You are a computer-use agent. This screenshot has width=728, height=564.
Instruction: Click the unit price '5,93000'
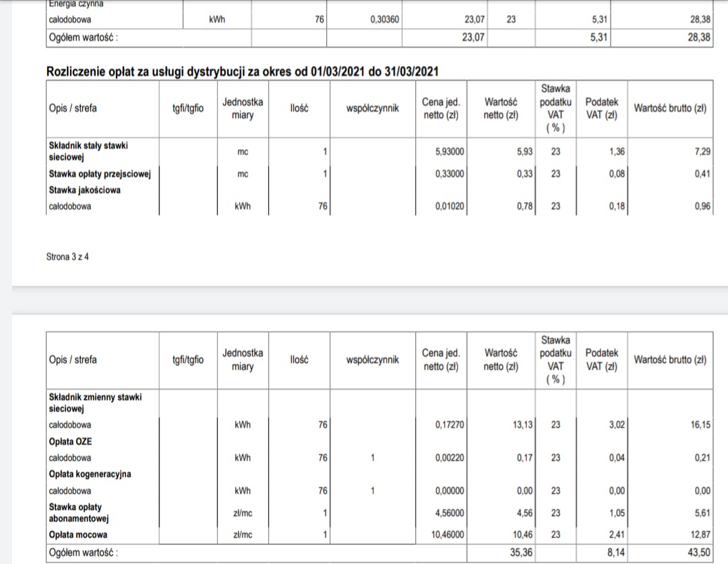pyautogui.click(x=450, y=152)
